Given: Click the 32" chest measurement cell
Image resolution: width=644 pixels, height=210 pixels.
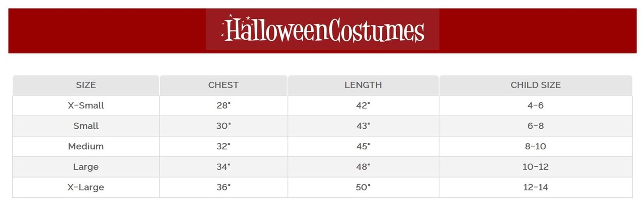Looking at the screenshot, I should click(x=223, y=146).
